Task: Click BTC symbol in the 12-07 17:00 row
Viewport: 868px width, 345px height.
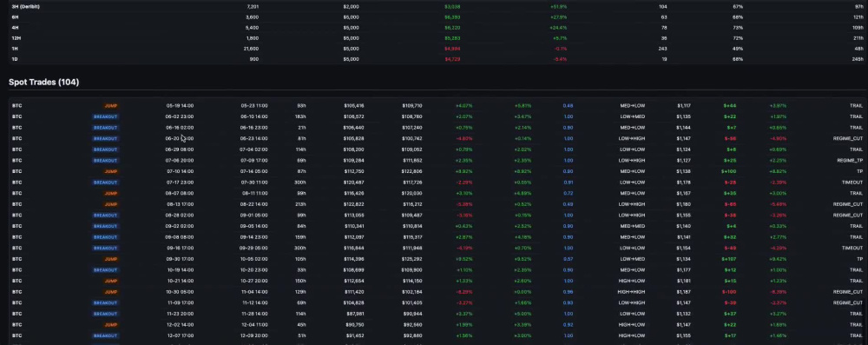Action: (17, 336)
